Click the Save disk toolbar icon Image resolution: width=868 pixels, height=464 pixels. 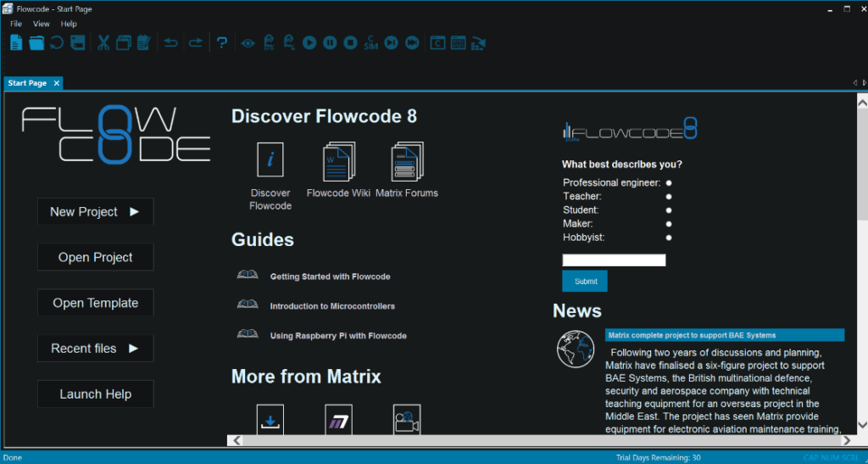click(78, 42)
